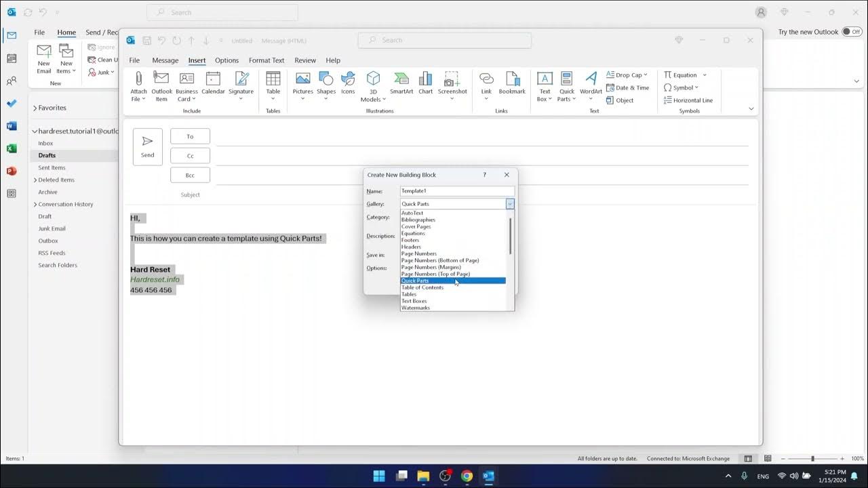This screenshot has height=488, width=868.
Task: Click the zoom slider in status bar
Action: point(812,459)
